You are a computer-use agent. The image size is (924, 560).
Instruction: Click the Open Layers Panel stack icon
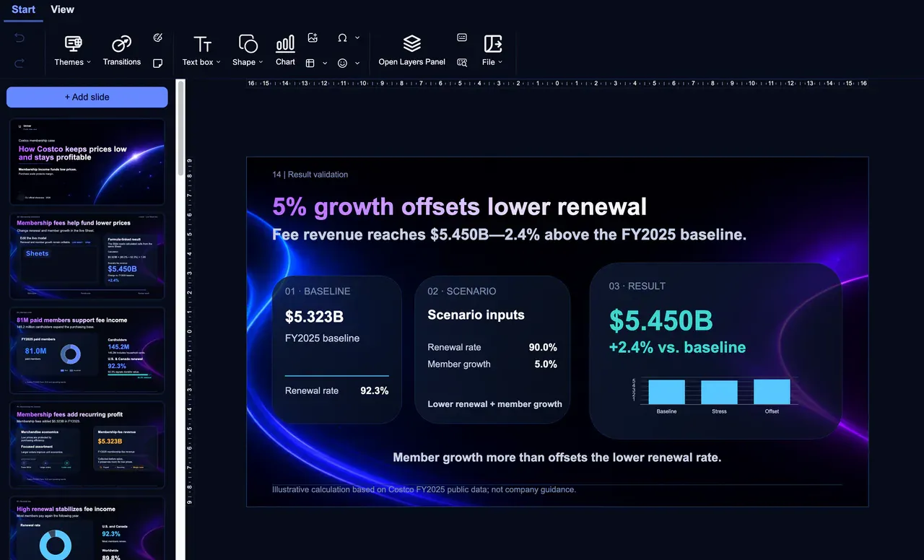pyautogui.click(x=412, y=44)
